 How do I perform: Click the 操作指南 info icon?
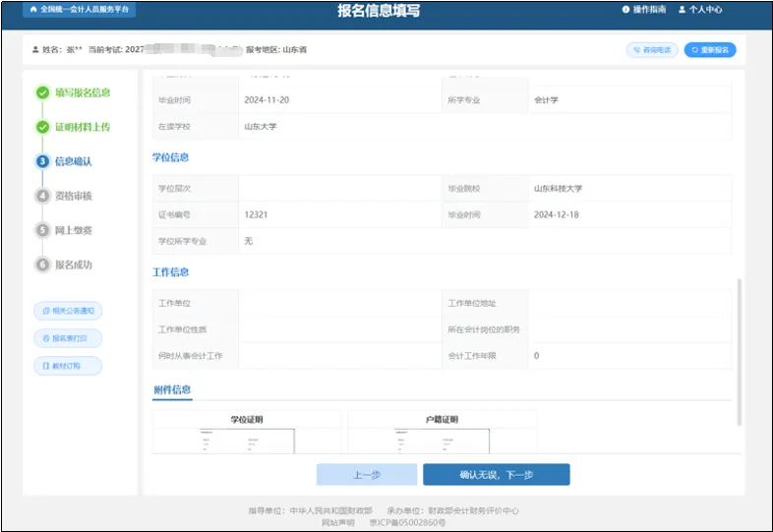point(625,10)
